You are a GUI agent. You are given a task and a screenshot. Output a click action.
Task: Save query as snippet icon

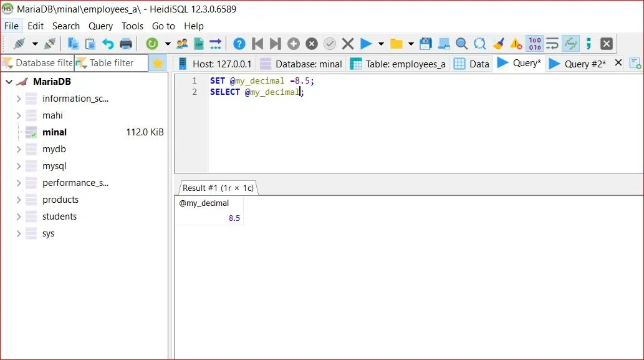444,44
